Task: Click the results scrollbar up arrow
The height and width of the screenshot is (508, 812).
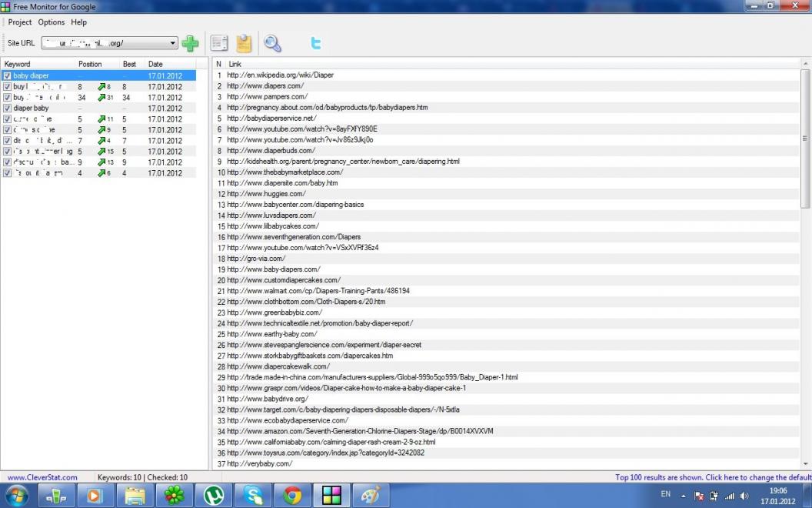Action: coord(805,64)
